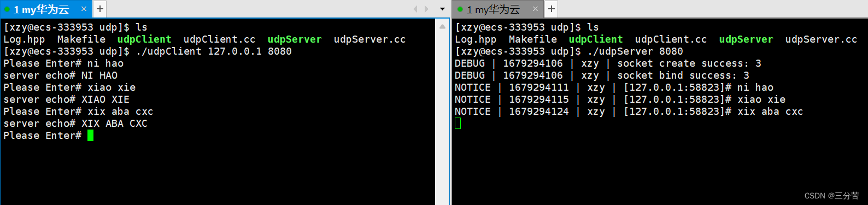Click 'Please Enter# xiao xie' line
868x205 pixels.
69,87
